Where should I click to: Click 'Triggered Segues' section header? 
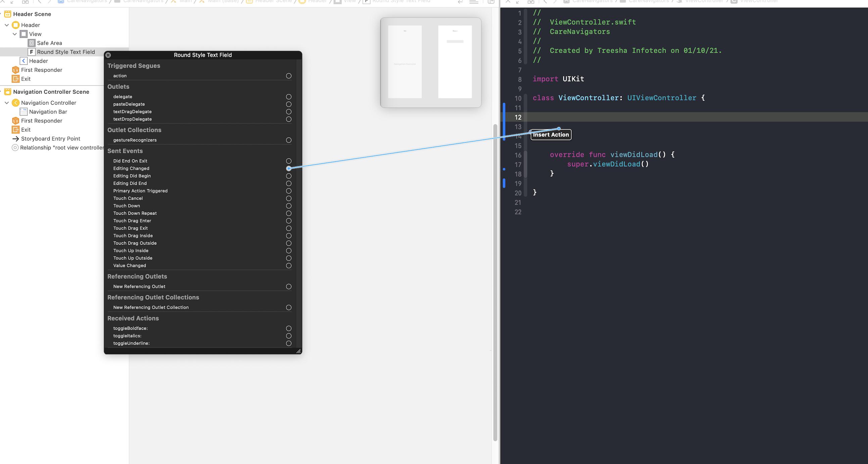134,66
